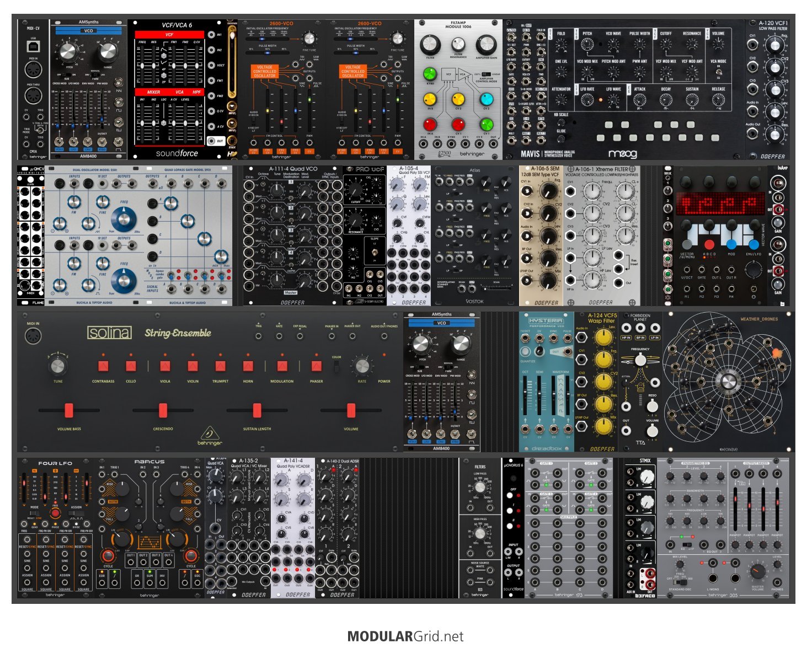Click the VCO Wave knob on the Mavis

point(613,45)
